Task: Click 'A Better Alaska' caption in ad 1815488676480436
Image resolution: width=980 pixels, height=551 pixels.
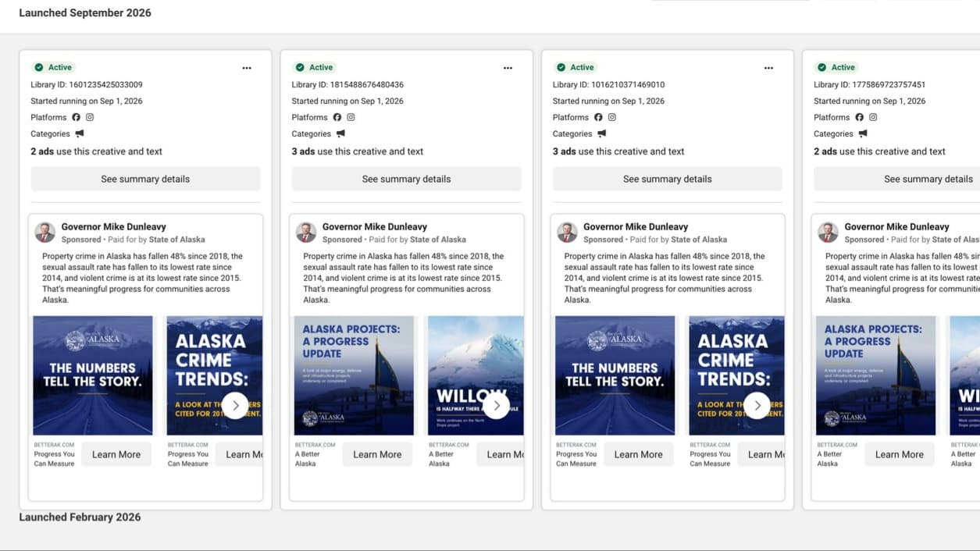Action: coord(306,459)
